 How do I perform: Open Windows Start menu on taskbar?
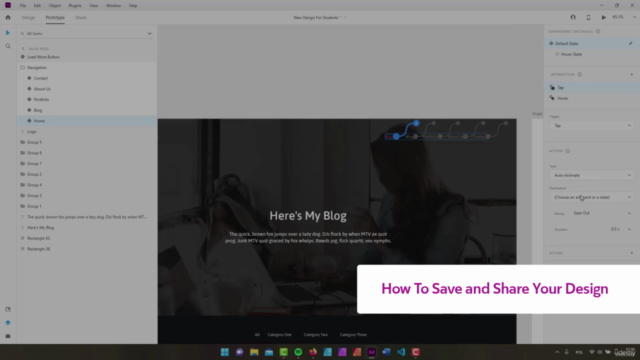(x=225, y=352)
